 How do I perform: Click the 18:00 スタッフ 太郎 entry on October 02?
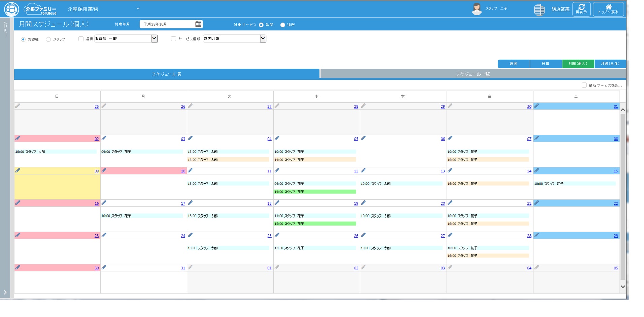56,152
